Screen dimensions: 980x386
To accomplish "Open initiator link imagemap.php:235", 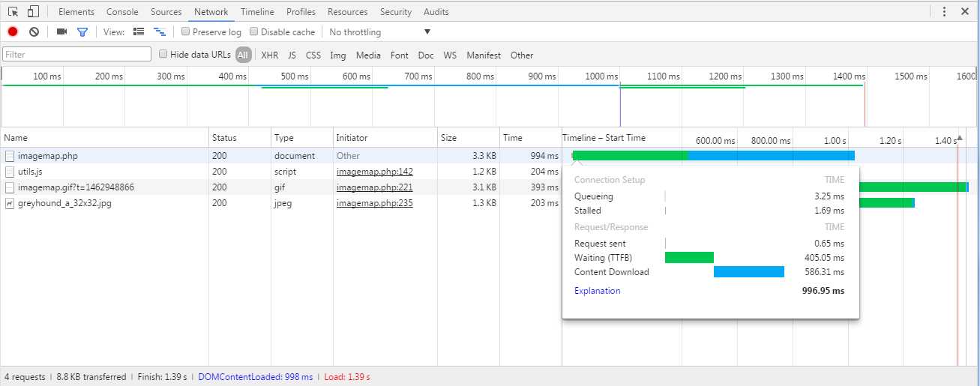I will pyautogui.click(x=374, y=203).
